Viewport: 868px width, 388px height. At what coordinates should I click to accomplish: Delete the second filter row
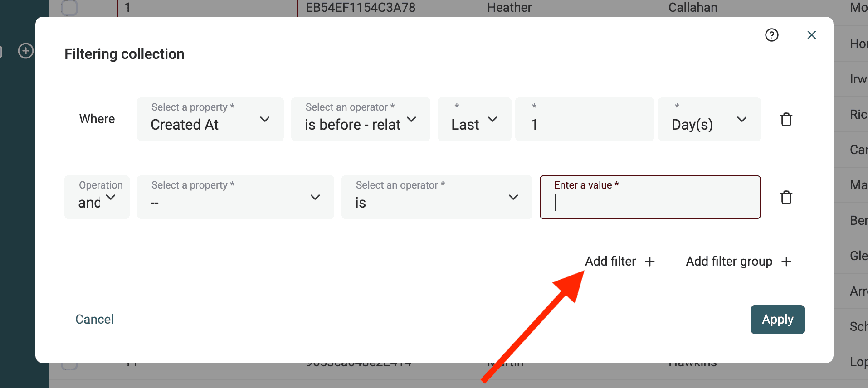(786, 197)
